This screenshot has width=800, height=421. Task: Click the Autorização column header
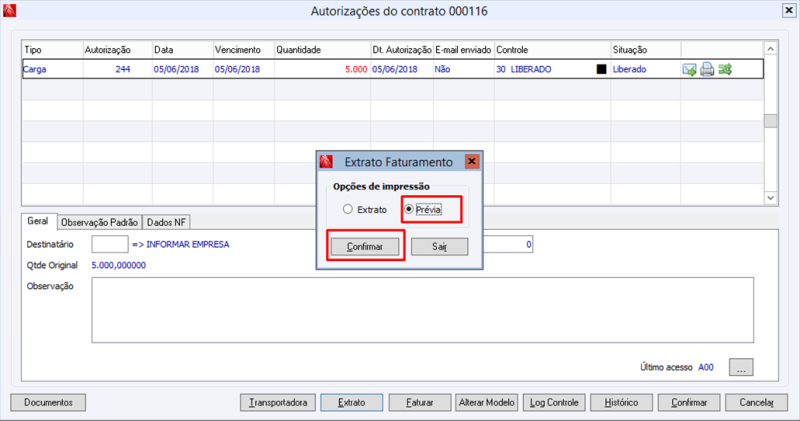117,50
